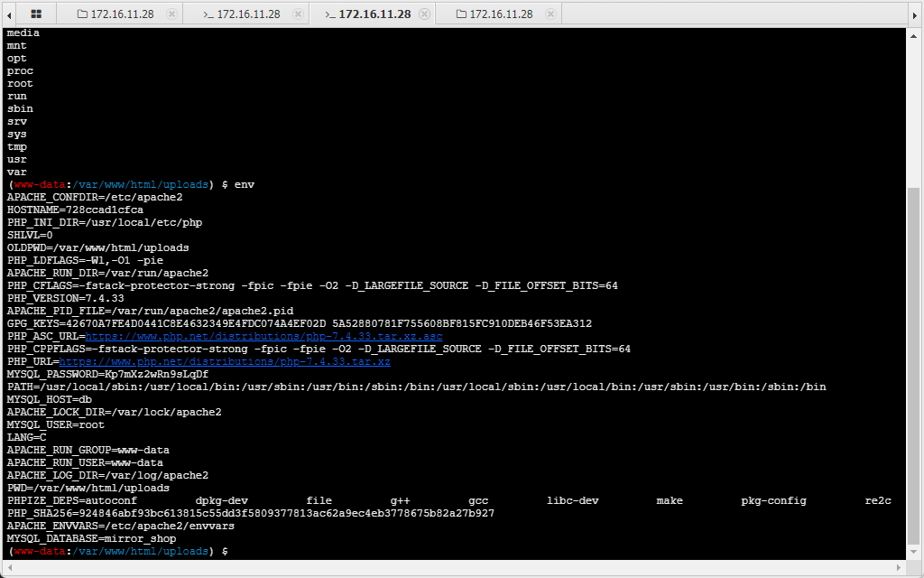Click the scrollbar track above the thumb
924x578 pixels.
(x=914, y=108)
